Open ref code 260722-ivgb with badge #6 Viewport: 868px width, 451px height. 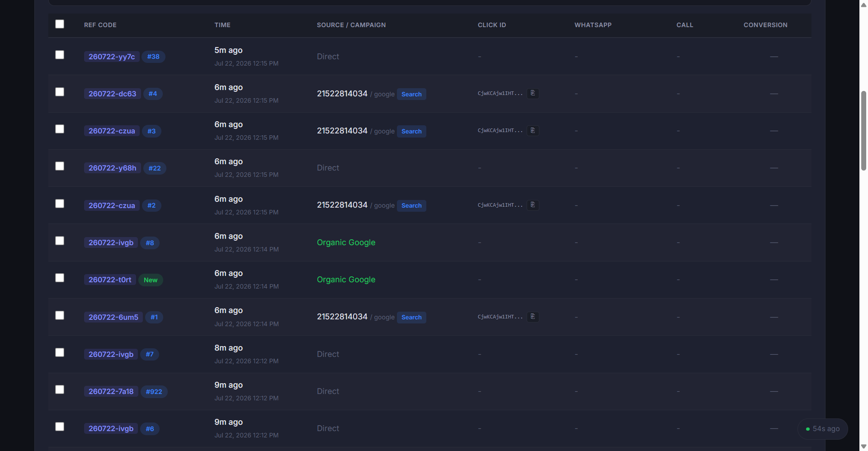[x=111, y=428]
